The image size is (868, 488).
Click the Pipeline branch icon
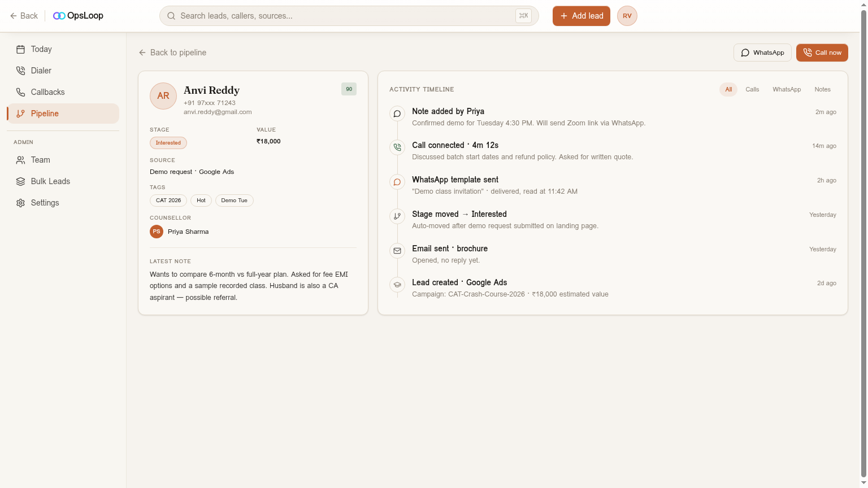[20, 114]
